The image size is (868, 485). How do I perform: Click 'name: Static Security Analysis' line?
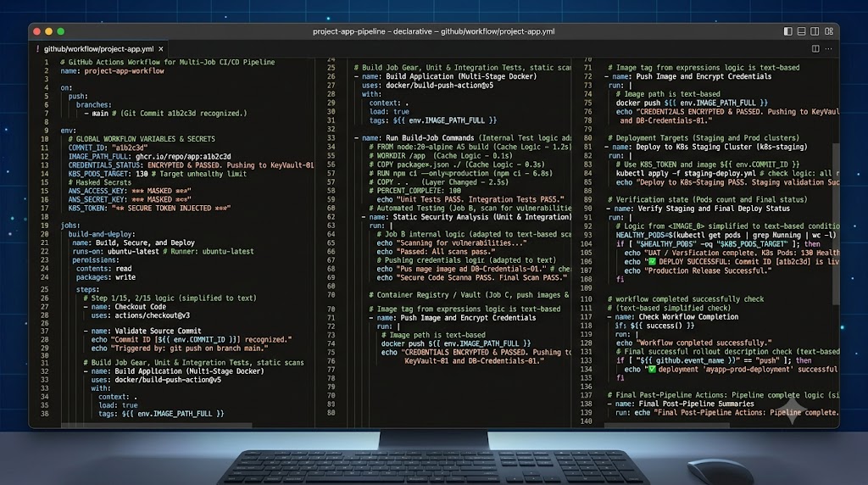[x=467, y=217]
